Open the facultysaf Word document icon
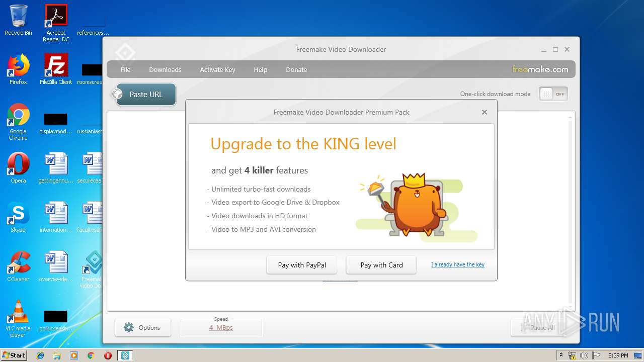The width and height of the screenshot is (644, 362). (x=91, y=217)
